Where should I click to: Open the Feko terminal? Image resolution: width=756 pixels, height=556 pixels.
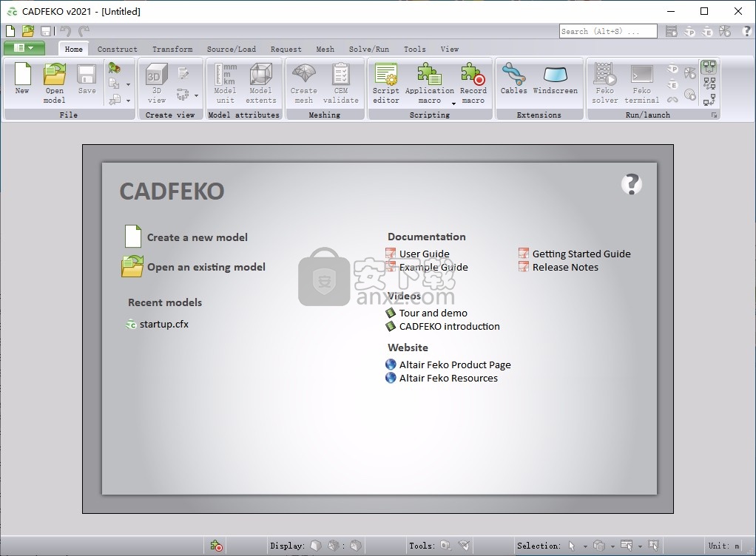(x=642, y=84)
